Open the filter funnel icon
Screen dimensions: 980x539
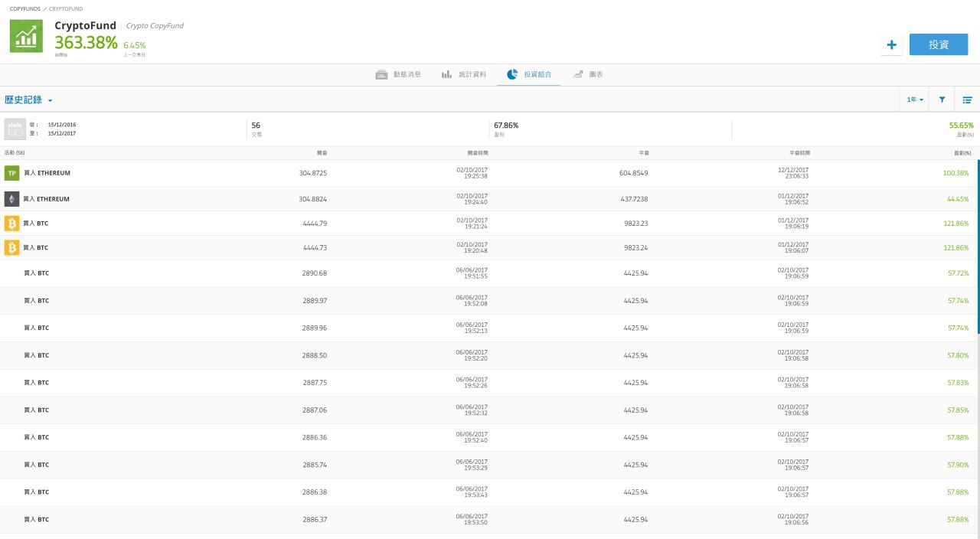point(942,100)
